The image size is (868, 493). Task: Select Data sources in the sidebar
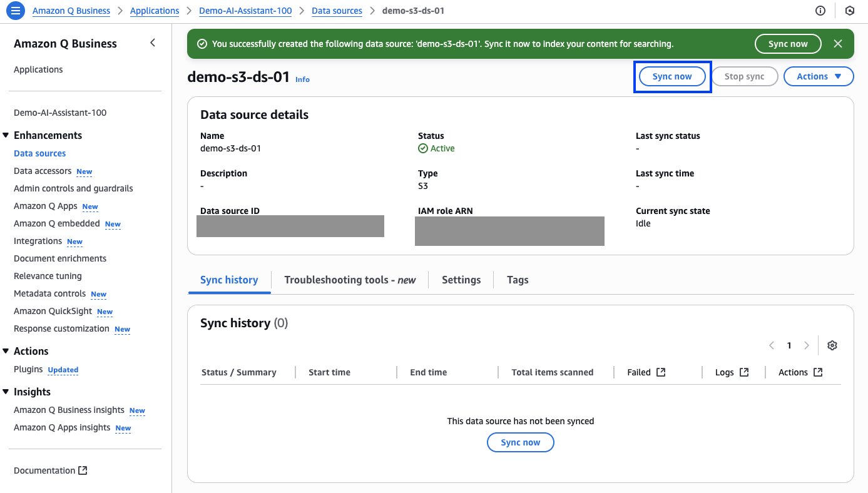click(x=39, y=153)
